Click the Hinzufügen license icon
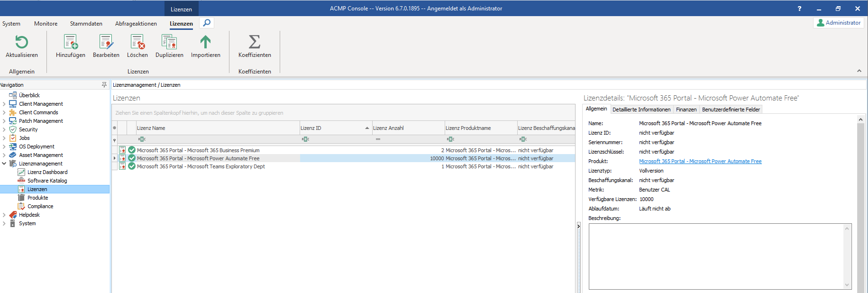Image resolution: width=868 pixels, height=293 pixels. coord(71,43)
